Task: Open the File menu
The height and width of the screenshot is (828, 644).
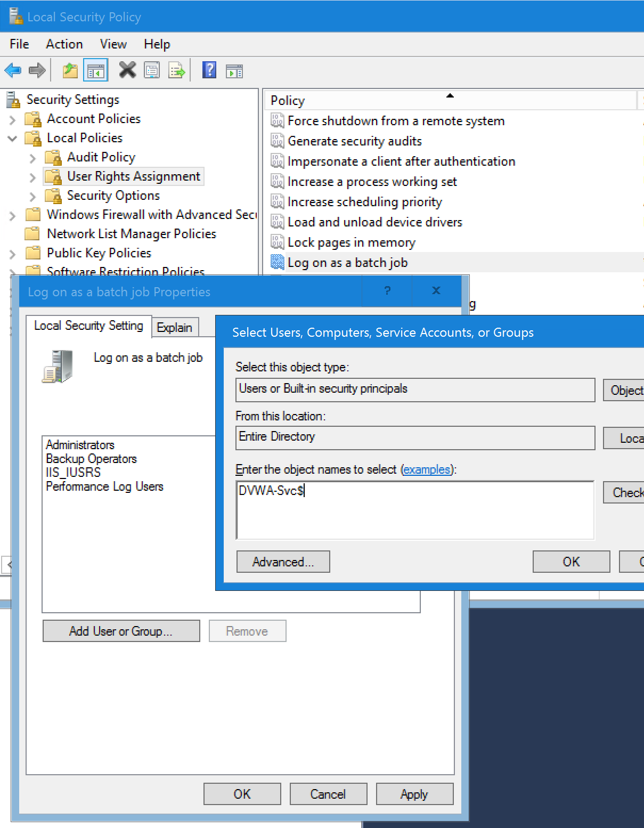Action: [x=19, y=44]
